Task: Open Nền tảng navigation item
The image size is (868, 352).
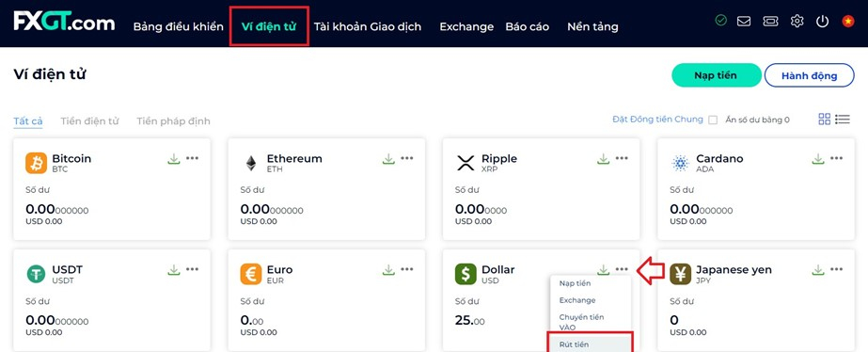Action: pyautogui.click(x=592, y=26)
